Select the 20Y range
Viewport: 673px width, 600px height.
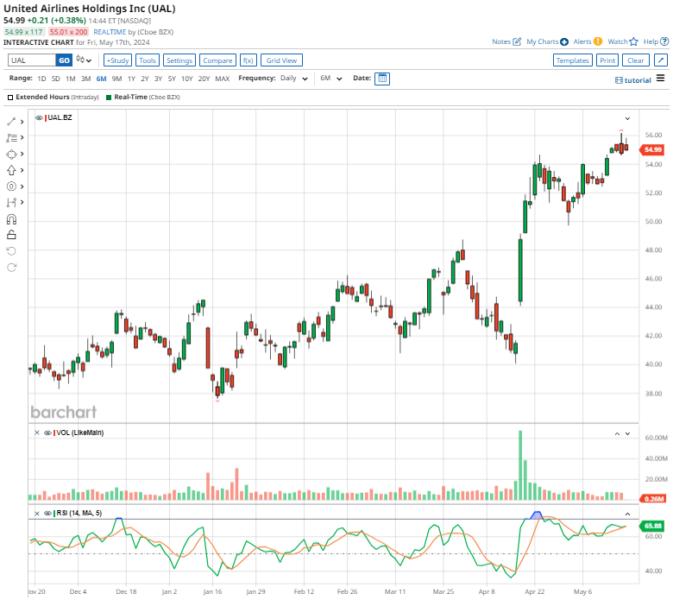[204, 79]
